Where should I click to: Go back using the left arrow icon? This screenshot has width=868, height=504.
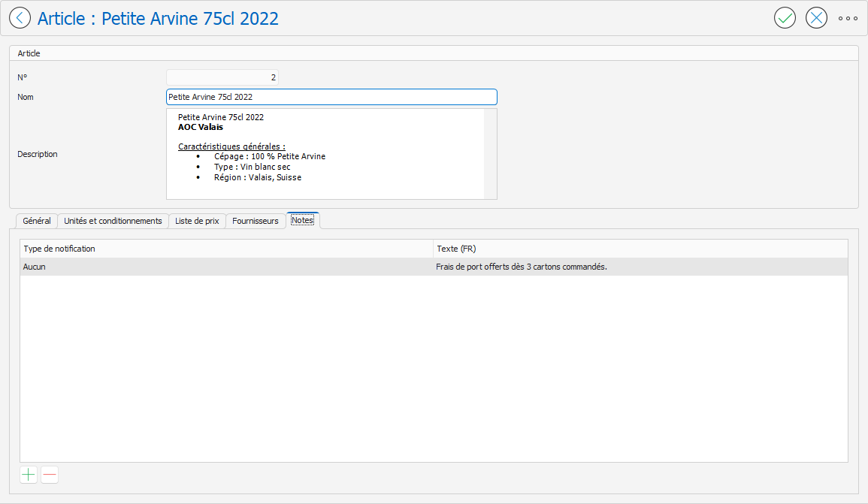tap(20, 18)
